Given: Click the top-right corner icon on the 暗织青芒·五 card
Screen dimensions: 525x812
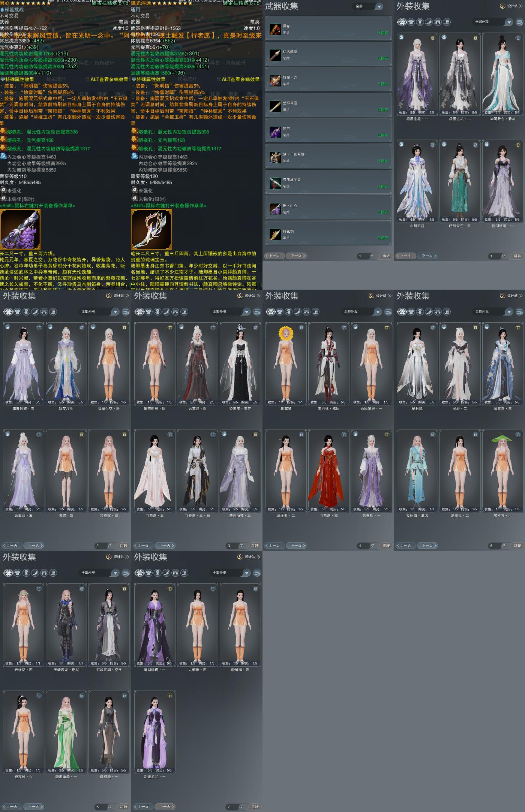Looking at the screenshot, I should [x=475, y=145].
